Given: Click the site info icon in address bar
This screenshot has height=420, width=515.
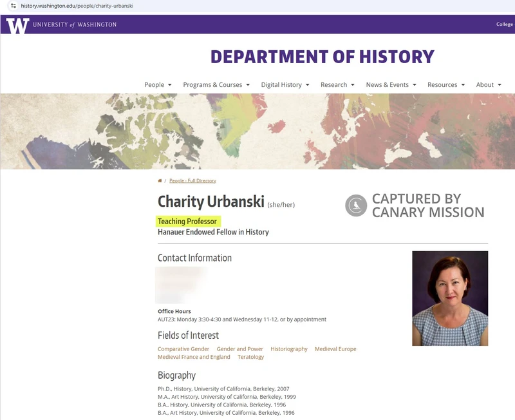Looking at the screenshot, I should [x=13, y=6].
